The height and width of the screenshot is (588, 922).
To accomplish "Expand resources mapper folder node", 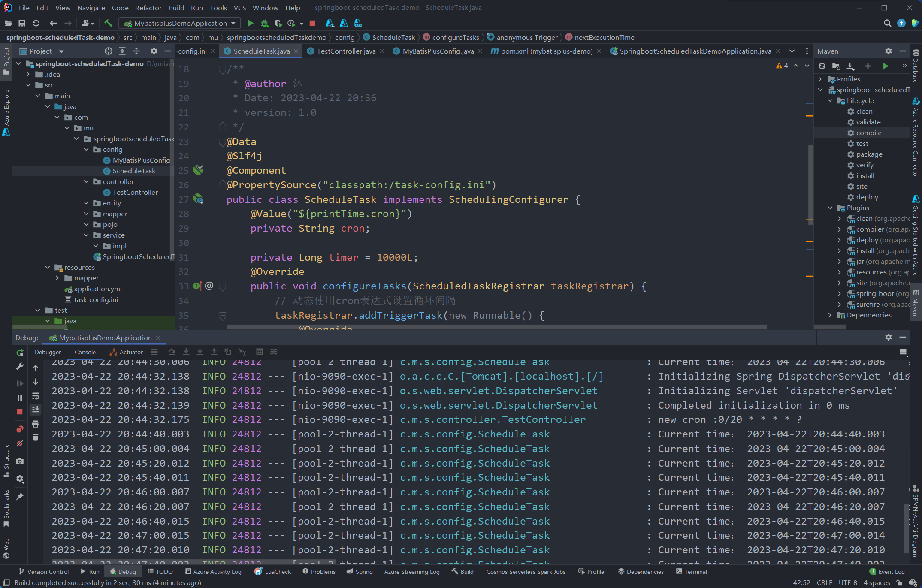I will click(57, 278).
